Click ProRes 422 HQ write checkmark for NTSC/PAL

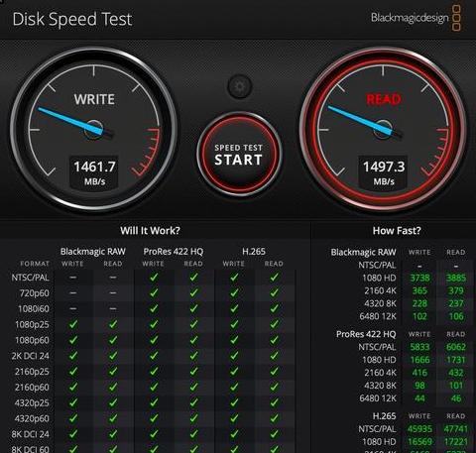[x=154, y=278]
